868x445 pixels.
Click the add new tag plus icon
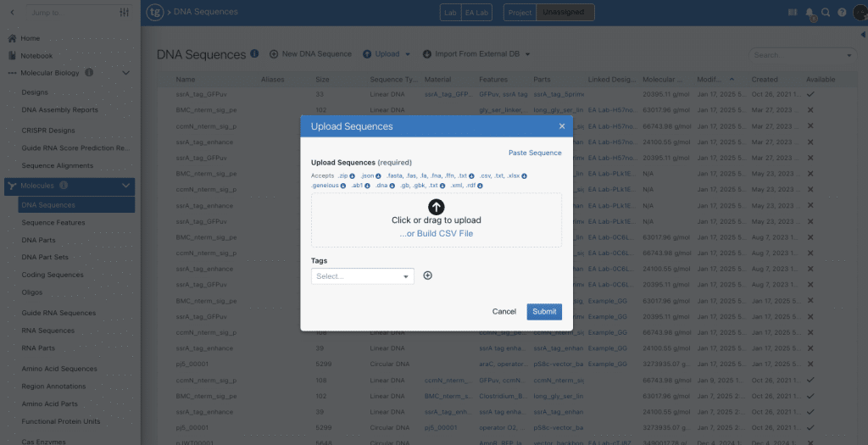click(427, 275)
